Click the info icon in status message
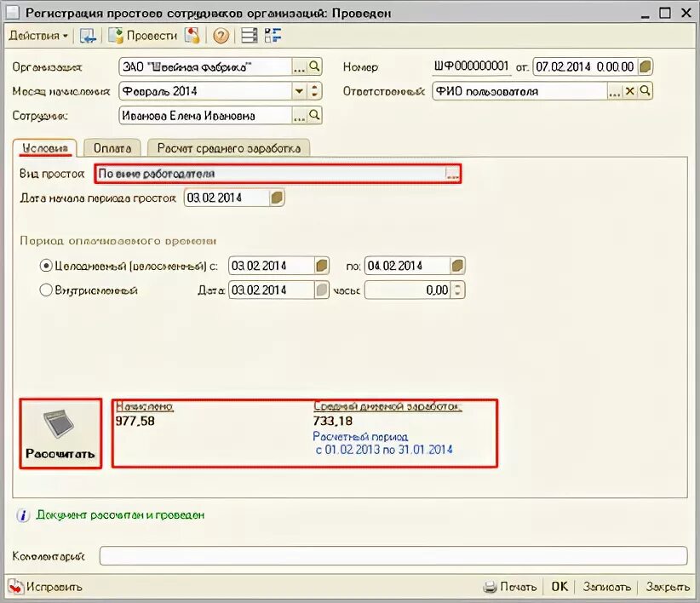Image resolution: width=700 pixels, height=603 pixels. coord(23,515)
